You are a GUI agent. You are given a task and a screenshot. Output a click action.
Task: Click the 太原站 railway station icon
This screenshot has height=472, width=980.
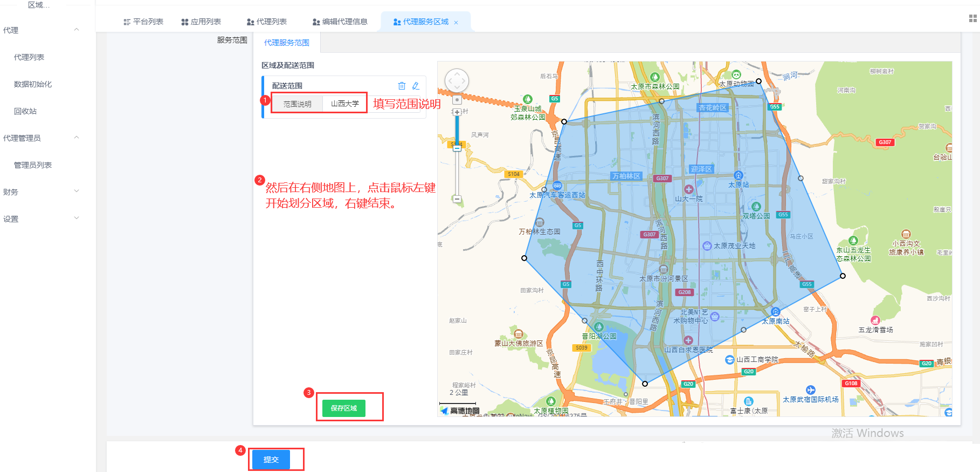(x=739, y=175)
